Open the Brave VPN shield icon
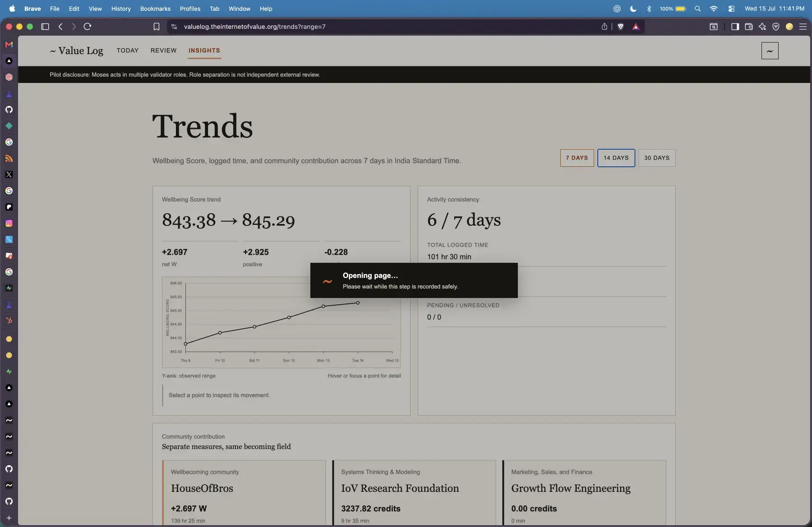812x527 pixels. point(776,27)
